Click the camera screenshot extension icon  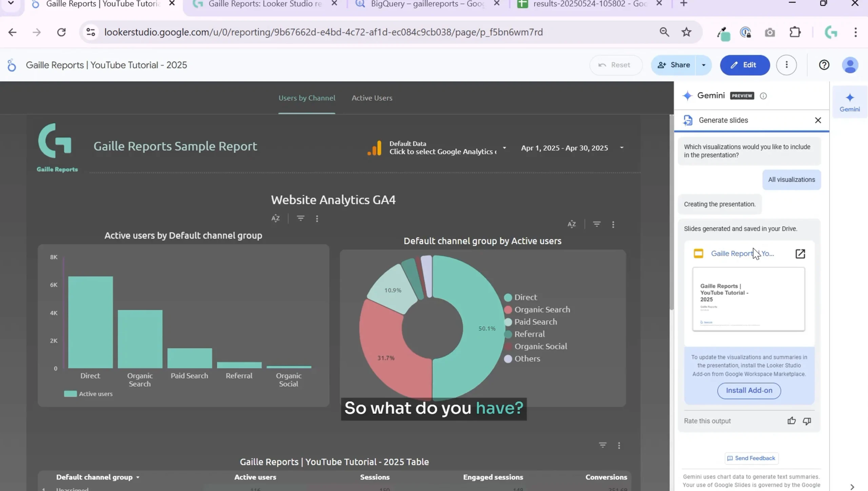tap(770, 33)
